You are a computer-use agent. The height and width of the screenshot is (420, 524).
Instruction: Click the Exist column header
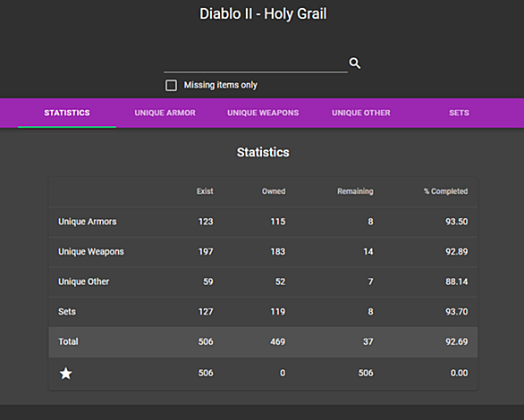click(205, 191)
